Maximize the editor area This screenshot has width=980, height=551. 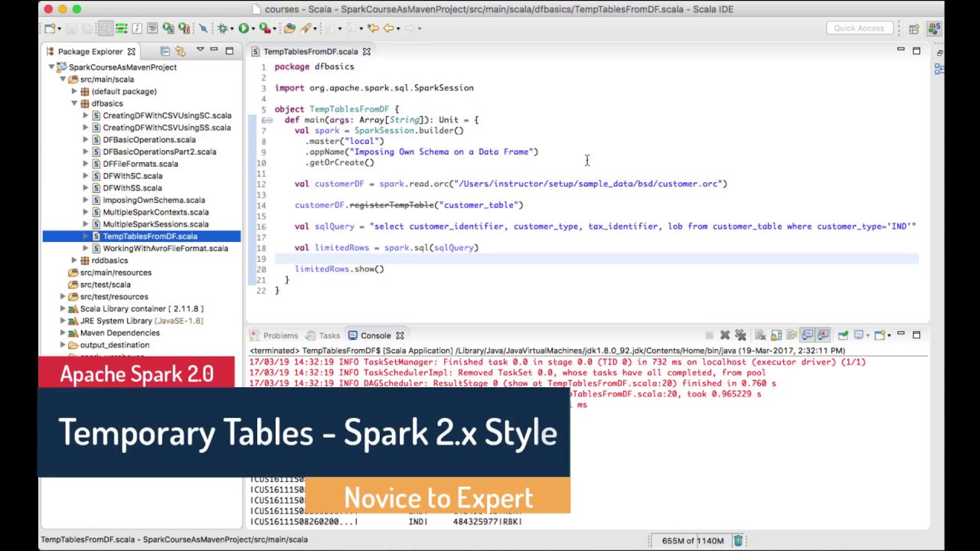click(916, 51)
